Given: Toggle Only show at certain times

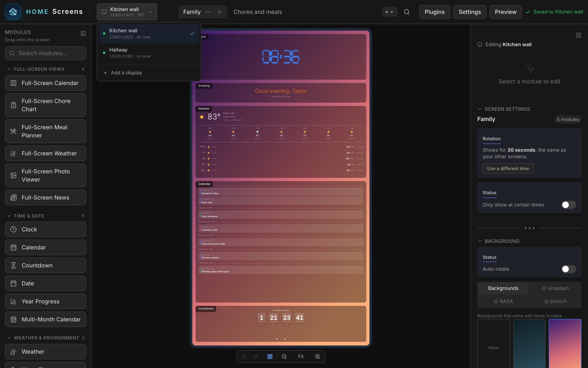Looking at the screenshot, I should (569, 205).
